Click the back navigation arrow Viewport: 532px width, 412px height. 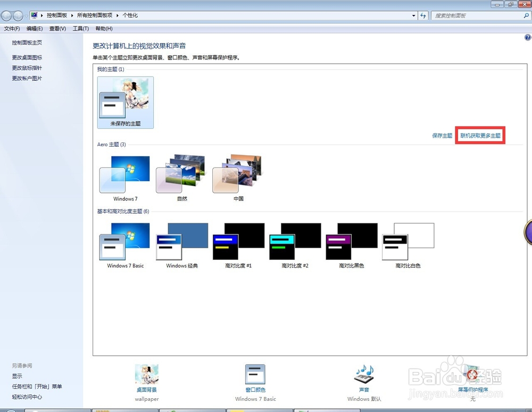coord(7,15)
